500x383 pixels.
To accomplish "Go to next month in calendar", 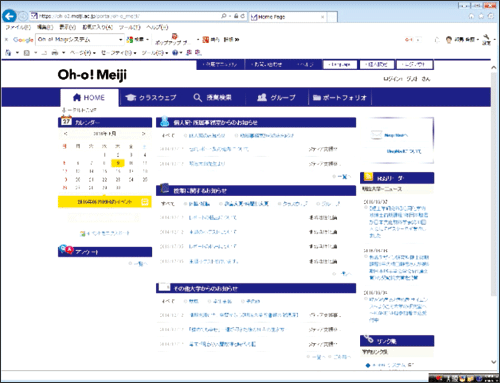I will (144, 133).
